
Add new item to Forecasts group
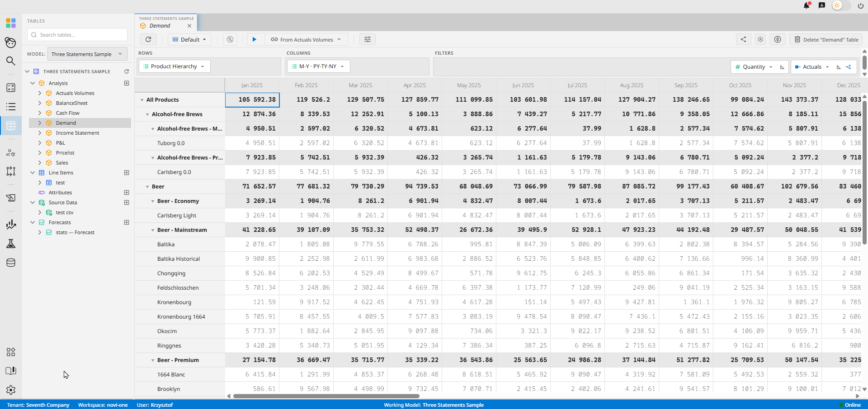127,222
